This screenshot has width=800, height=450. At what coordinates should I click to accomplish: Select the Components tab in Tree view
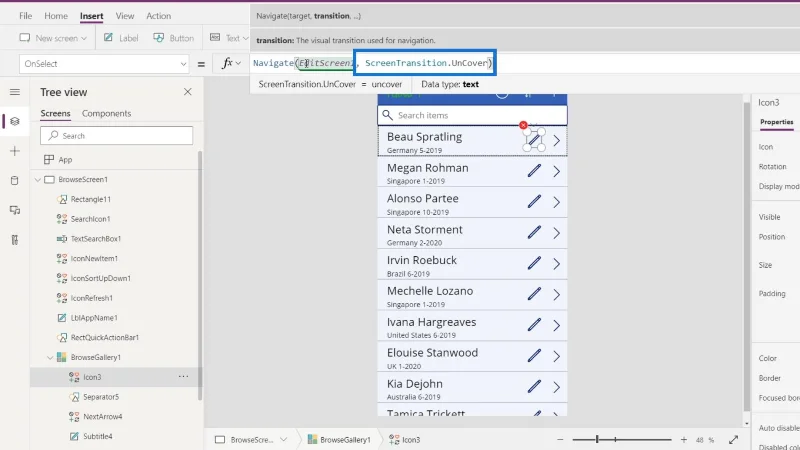click(x=106, y=113)
